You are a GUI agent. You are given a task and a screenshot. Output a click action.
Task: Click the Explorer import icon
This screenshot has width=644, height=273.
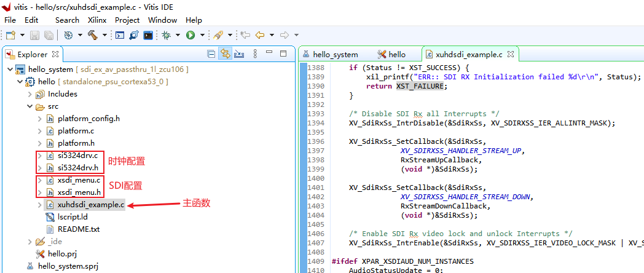point(239,54)
